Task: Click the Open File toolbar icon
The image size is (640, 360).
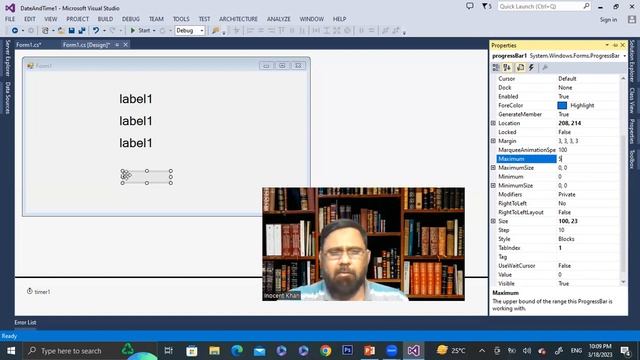Action: [x=61, y=31]
